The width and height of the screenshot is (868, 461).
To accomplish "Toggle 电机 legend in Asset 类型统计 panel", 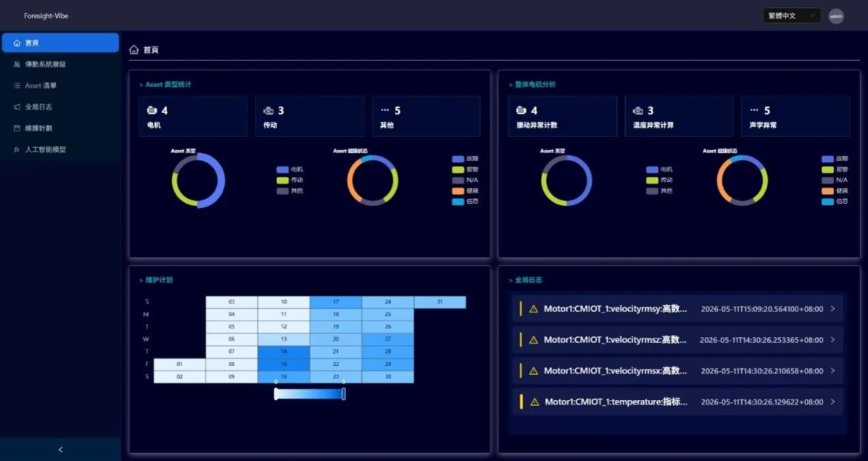I will click(290, 170).
